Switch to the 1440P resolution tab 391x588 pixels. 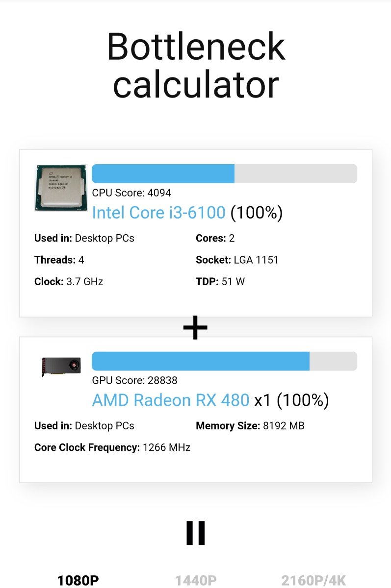[x=196, y=581]
